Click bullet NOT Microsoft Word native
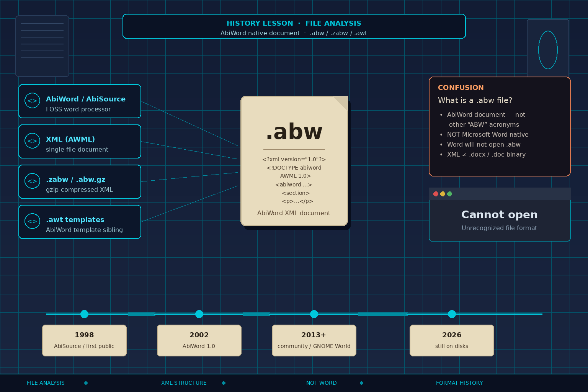 [488, 134]
